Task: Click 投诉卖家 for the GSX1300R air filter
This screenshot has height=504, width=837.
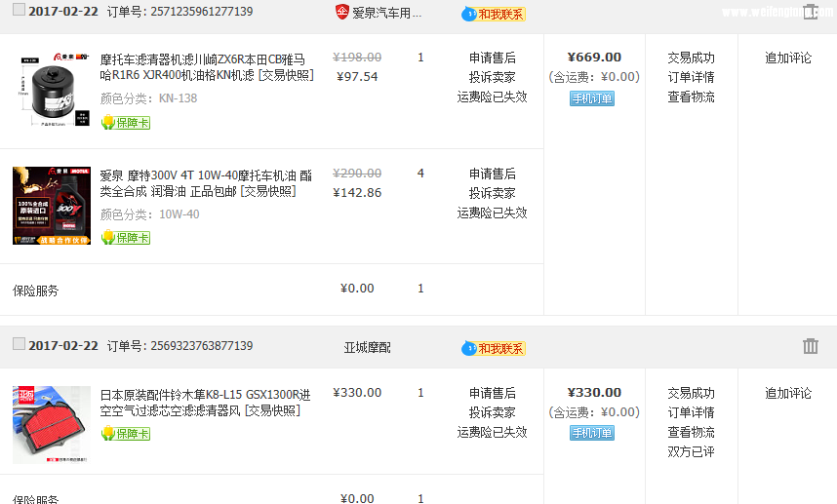Action: point(492,412)
